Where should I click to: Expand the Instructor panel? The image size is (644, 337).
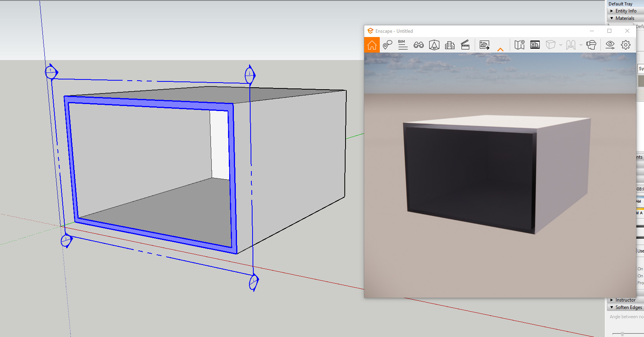[625, 300]
